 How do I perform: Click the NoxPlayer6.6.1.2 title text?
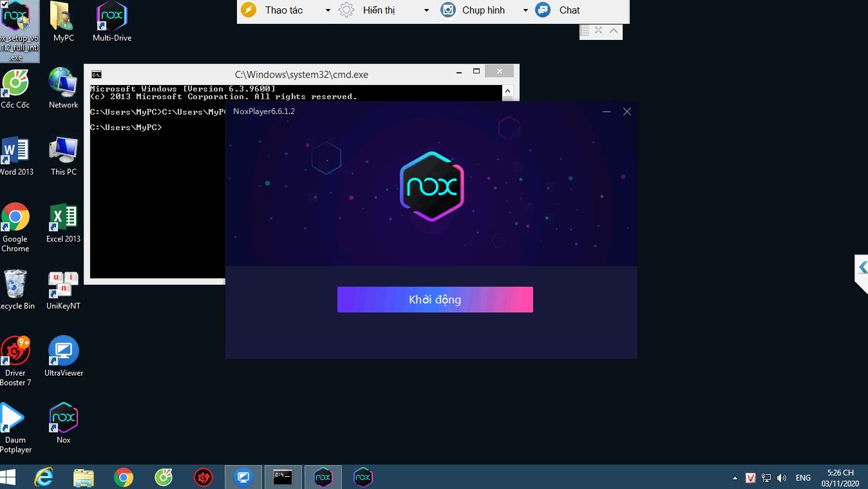(264, 111)
